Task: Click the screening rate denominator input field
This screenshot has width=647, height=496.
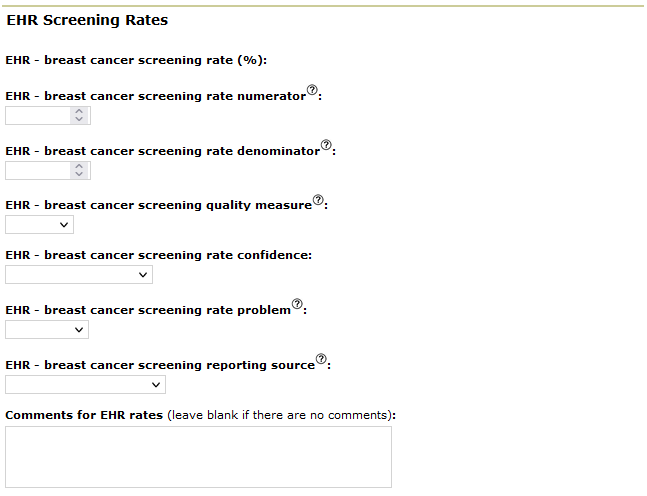Action: (x=38, y=170)
